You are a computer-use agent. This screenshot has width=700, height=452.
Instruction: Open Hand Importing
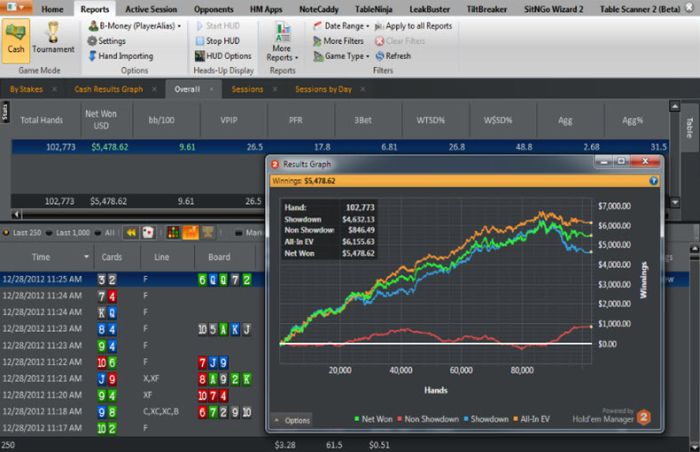pos(121,56)
